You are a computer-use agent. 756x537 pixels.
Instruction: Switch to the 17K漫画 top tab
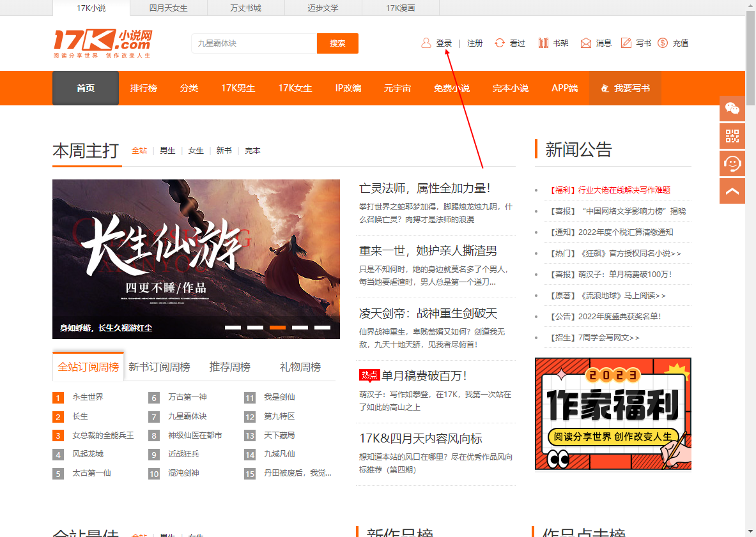coord(400,8)
